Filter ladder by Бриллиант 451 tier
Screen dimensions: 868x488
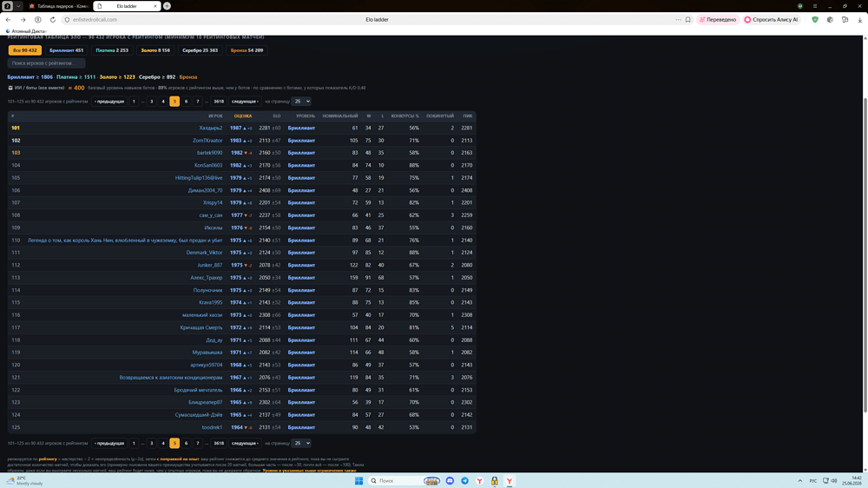[x=66, y=50]
